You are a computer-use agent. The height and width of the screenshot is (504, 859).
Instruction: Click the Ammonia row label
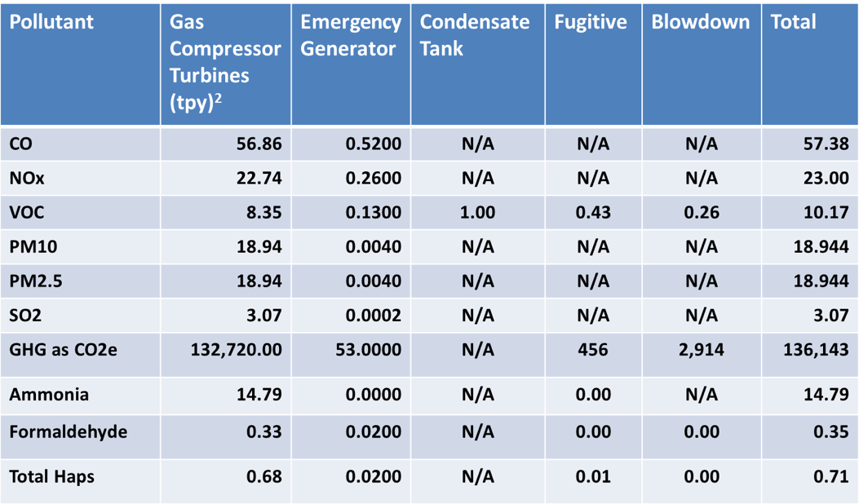point(49,395)
